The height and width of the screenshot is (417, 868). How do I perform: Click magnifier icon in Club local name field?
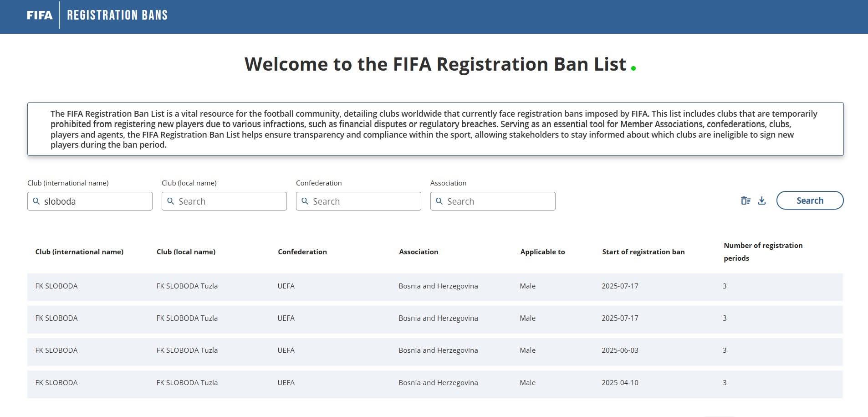pos(171,201)
